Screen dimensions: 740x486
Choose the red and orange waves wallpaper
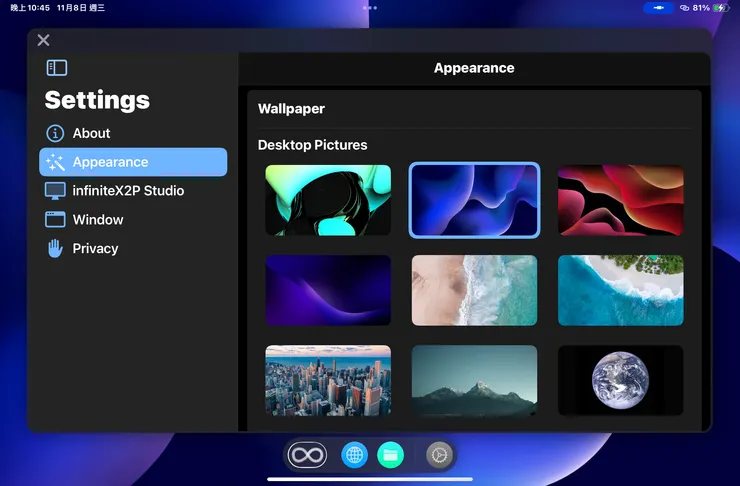(x=621, y=200)
